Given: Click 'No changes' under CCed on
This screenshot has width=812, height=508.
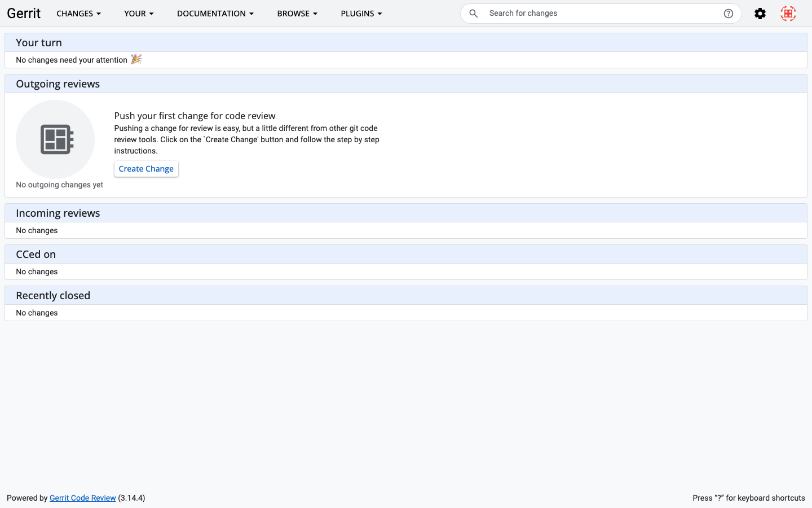Looking at the screenshot, I should click(x=37, y=271).
